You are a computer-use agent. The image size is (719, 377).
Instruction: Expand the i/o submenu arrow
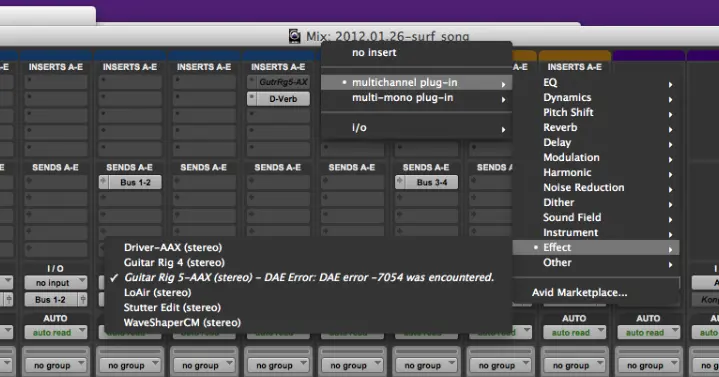coord(503,129)
